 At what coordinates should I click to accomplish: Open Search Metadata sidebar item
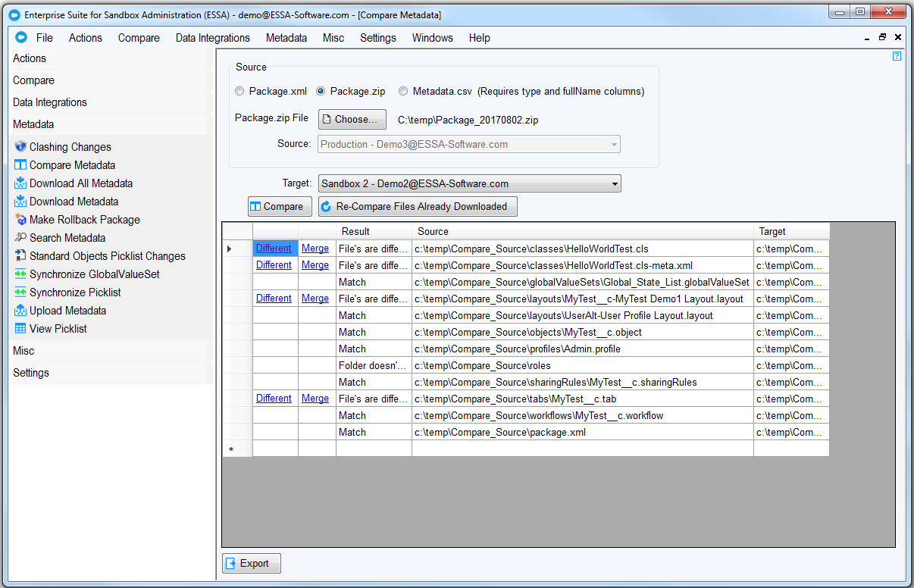coord(67,238)
